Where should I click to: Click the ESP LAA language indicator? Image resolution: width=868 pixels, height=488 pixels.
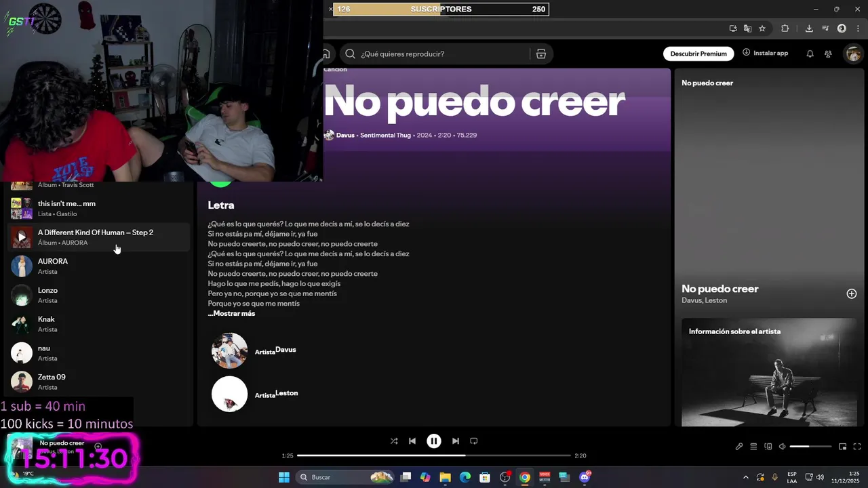click(792, 477)
